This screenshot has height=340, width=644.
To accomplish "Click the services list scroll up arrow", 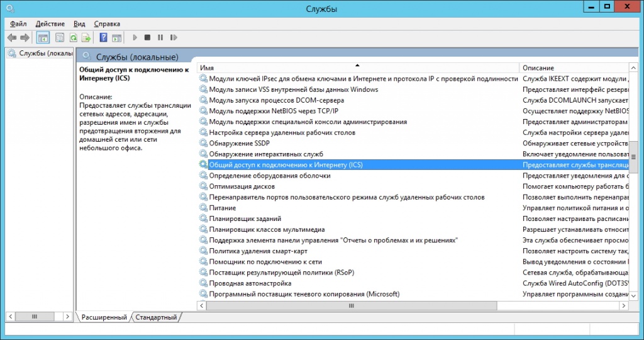I will (633, 68).
